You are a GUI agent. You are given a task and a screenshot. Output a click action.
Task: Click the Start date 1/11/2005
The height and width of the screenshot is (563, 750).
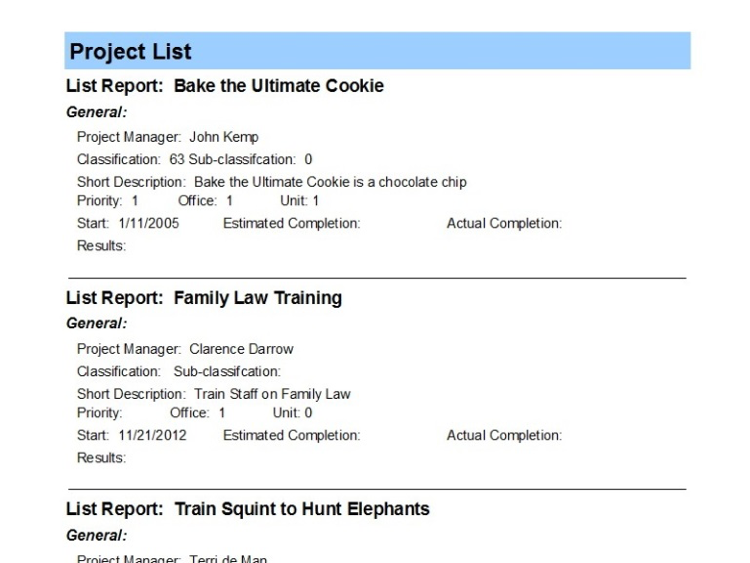(x=128, y=223)
